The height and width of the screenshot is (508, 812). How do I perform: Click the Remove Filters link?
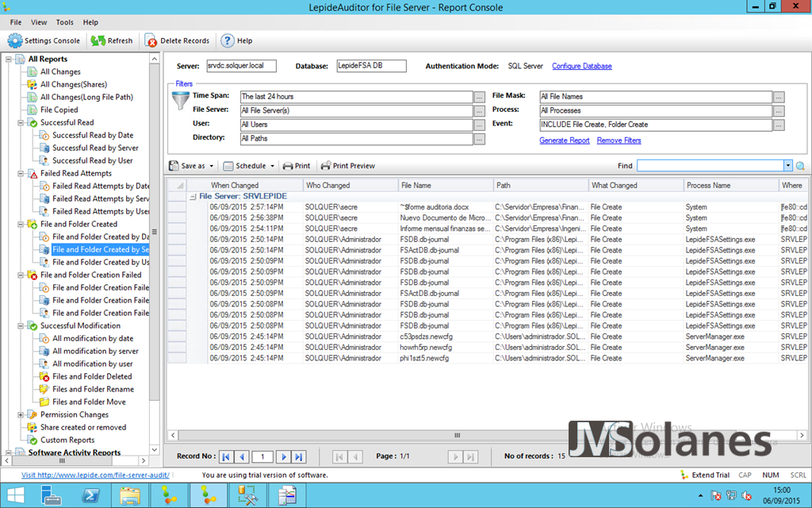pos(619,140)
